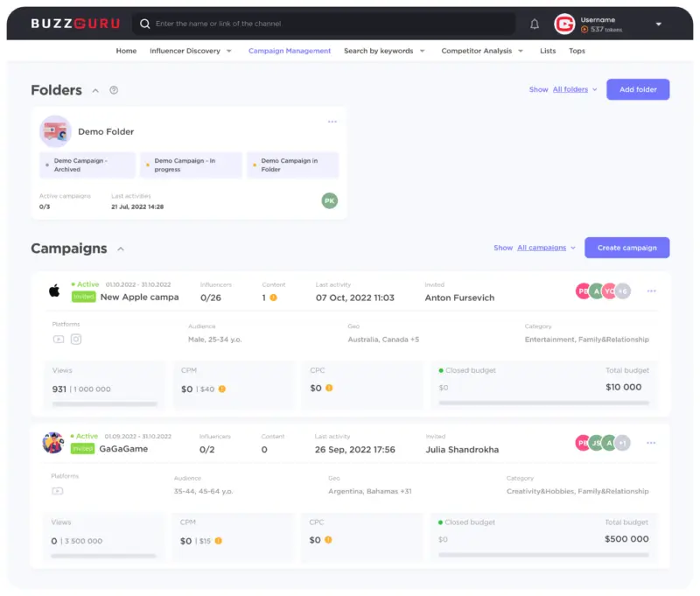This screenshot has height=596, width=700.
Task: Click the Instagram platform icon in Apple campaign
Action: [x=76, y=340]
